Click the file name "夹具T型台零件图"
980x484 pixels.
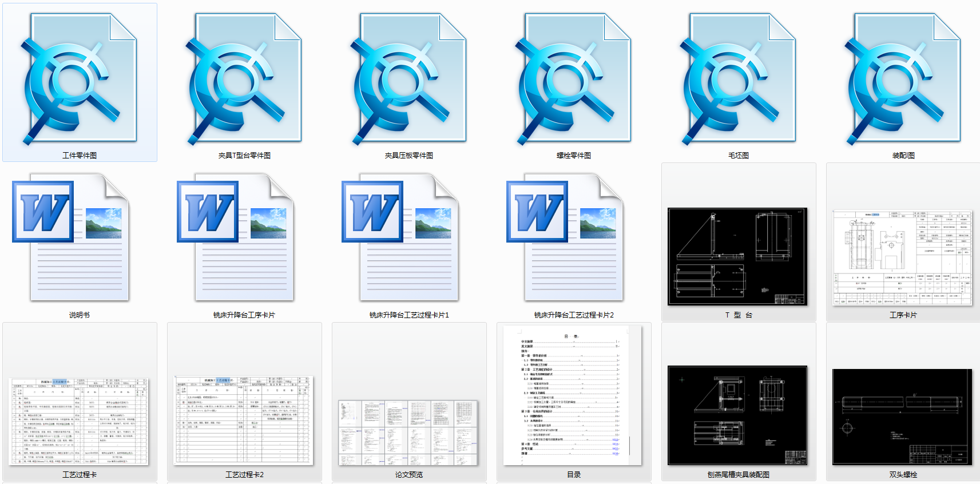(x=244, y=156)
